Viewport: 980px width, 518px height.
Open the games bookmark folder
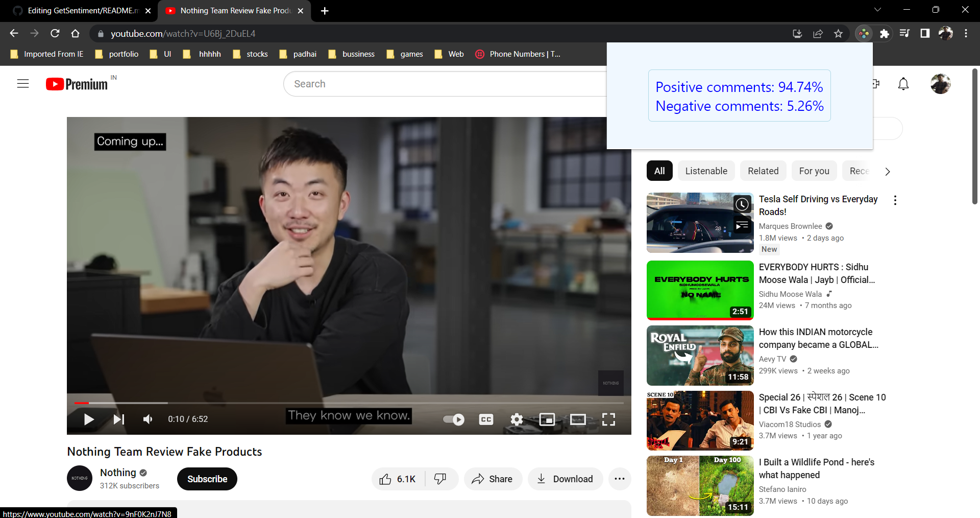point(405,54)
